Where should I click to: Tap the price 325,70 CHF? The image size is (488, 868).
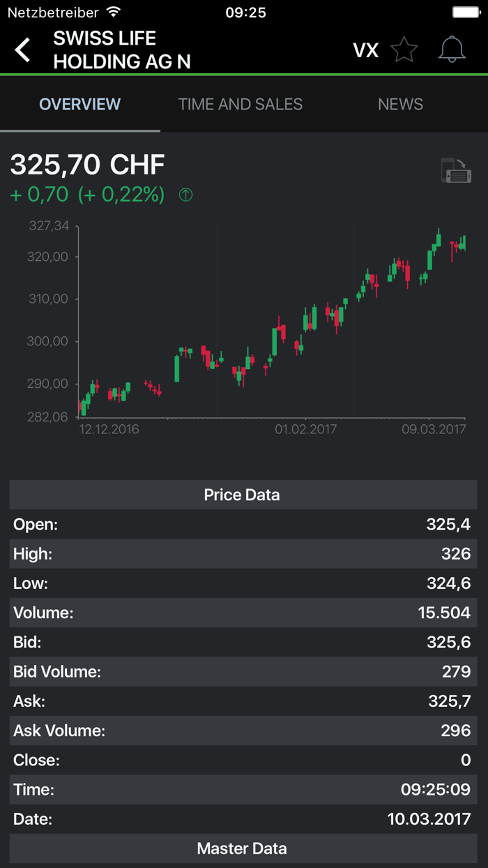[86, 165]
